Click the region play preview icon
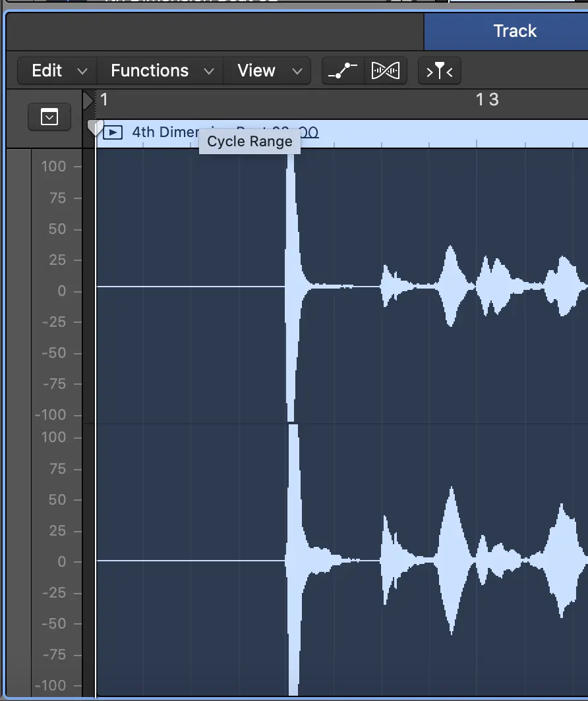Image resolution: width=588 pixels, height=701 pixels. pyautogui.click(x=113, y=132)
